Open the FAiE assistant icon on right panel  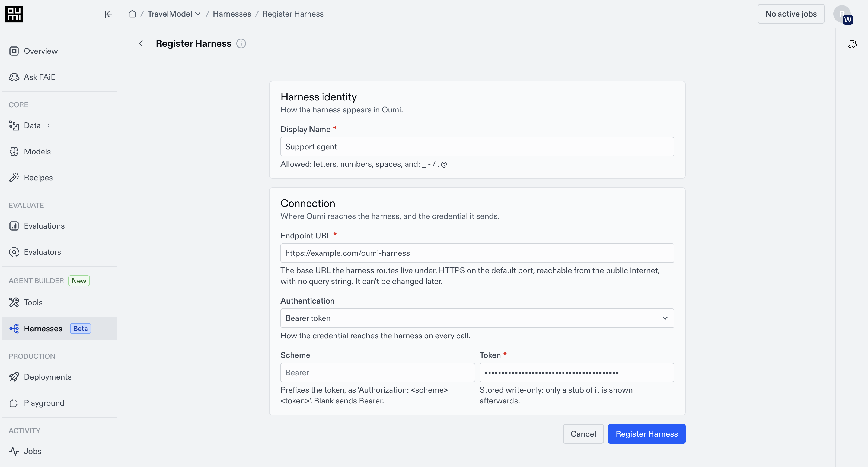[x=851, y=44]
